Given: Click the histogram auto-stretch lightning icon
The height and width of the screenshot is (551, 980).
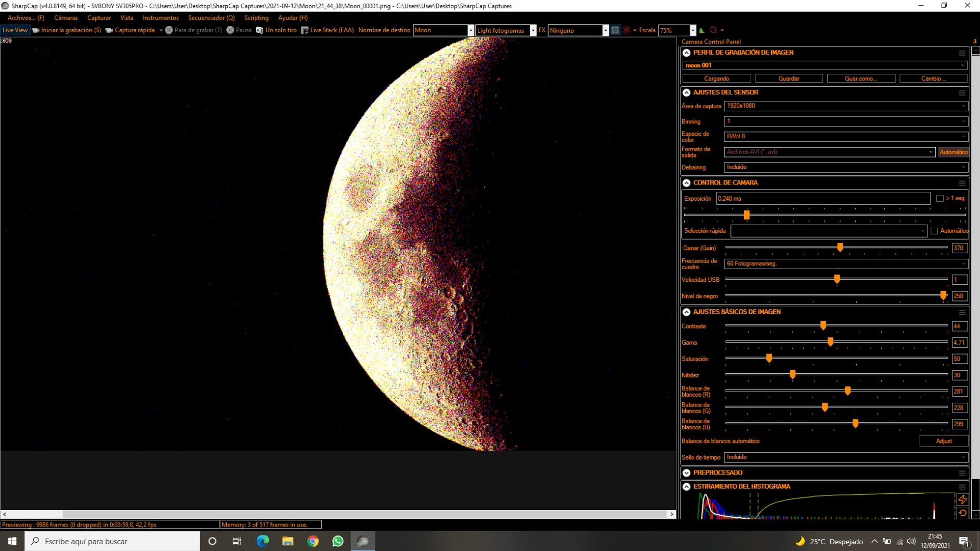Looking at the screenshot, I should 962,499.
